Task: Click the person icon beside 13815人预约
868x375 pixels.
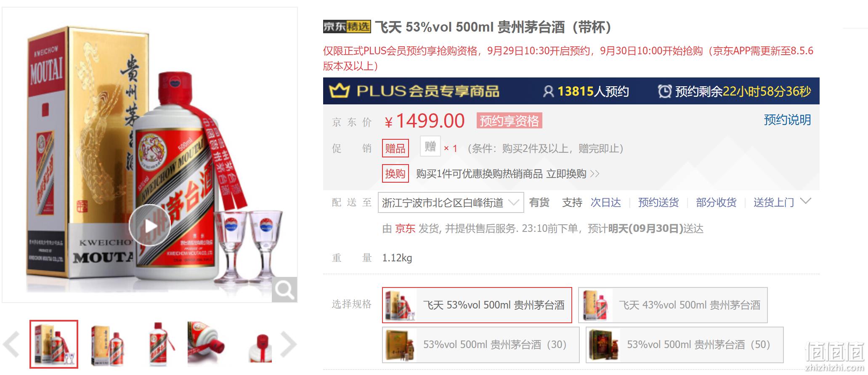Action: tap(548, 91)
